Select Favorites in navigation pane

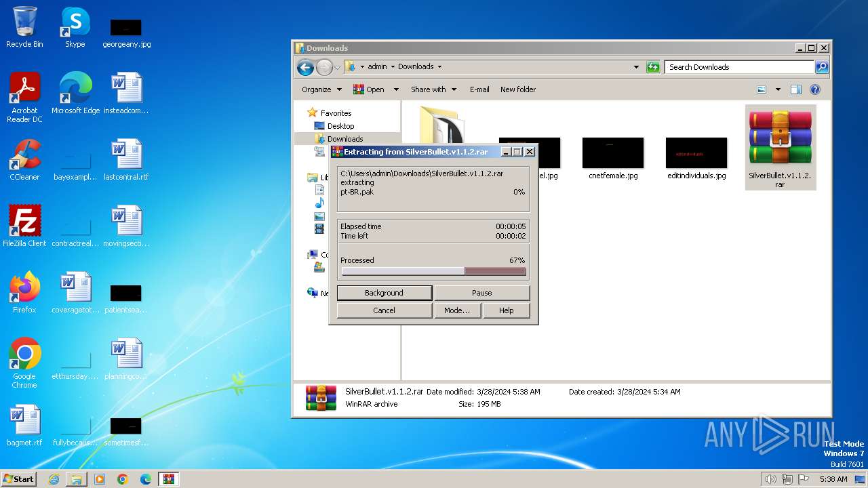(336, 113)
